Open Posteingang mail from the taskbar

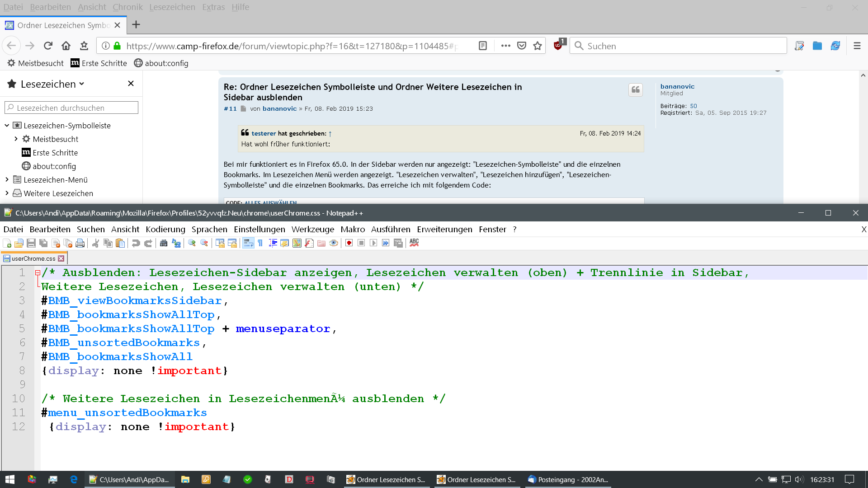coord(568,479)
